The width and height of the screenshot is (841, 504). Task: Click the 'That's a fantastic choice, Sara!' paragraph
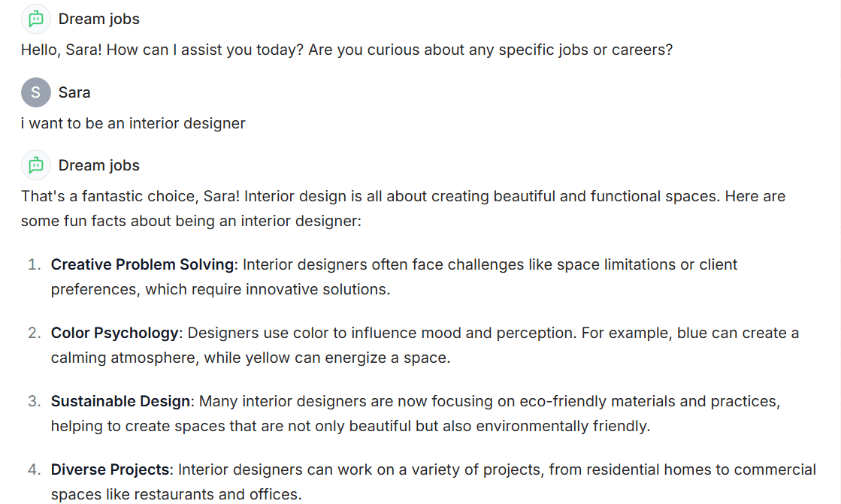403,209
